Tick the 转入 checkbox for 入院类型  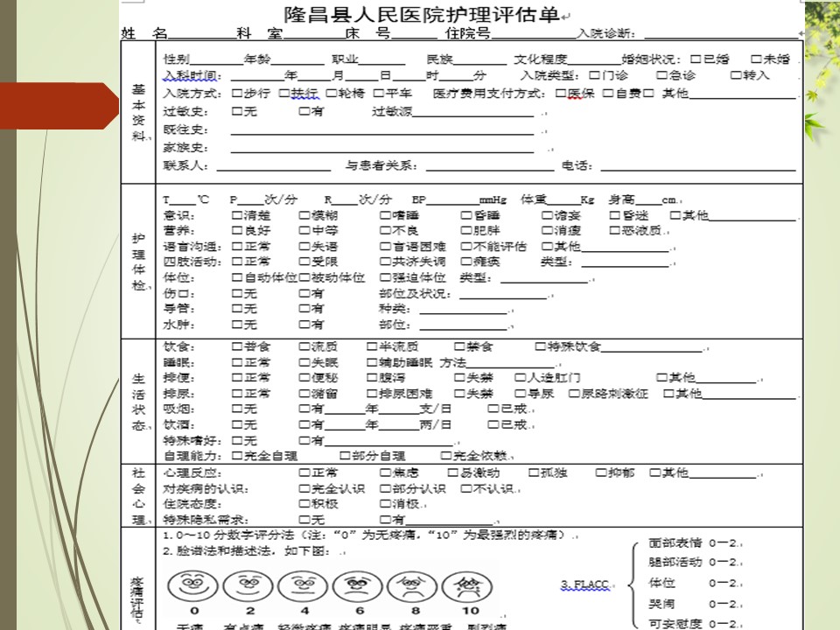click(x=737, y=75)
